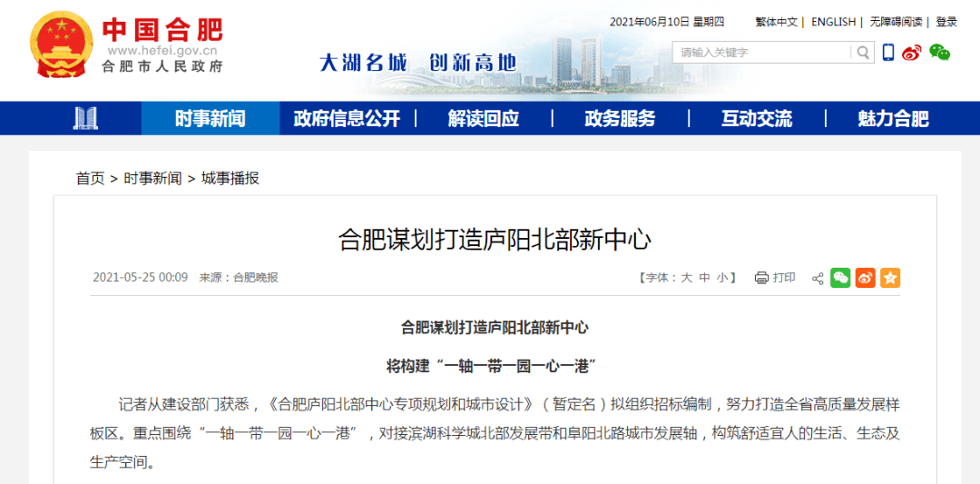Click the share arrow icon beside article tools
Screen dimensions: 980x484
pyautogui.click(x=817, y=278)
